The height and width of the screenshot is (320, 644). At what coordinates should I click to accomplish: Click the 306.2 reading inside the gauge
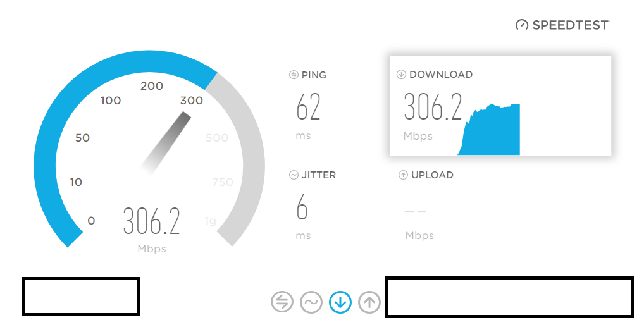point(152,221)
